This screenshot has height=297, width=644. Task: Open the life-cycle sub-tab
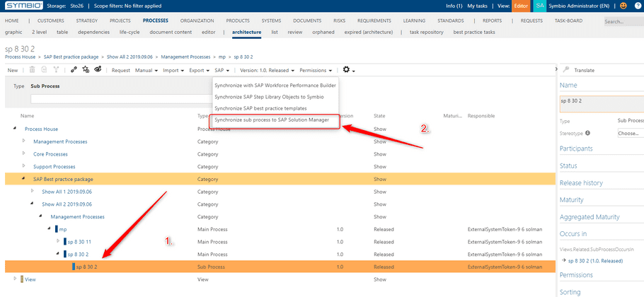[x=130, y=32]
